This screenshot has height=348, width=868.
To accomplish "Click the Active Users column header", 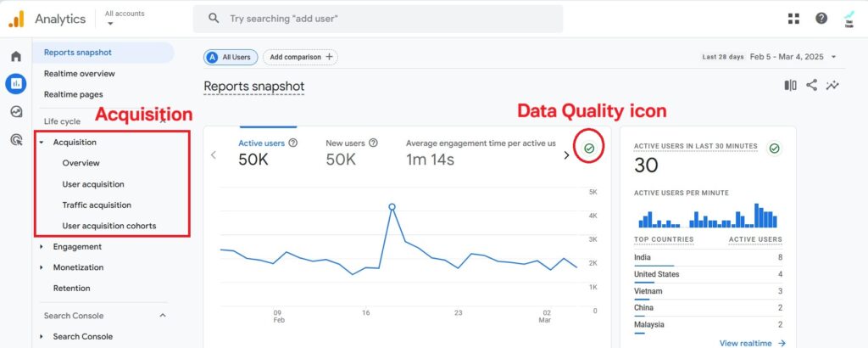I will [x=755, y=240].
